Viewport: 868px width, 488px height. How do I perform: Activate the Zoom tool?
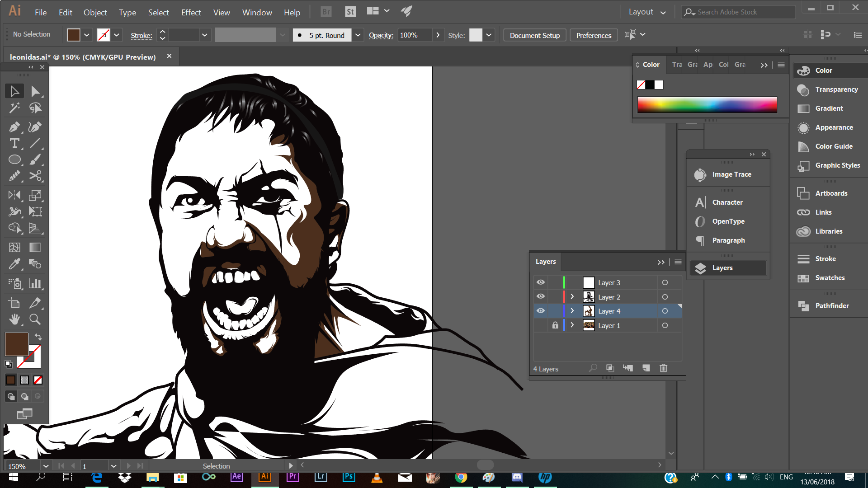[x=35, y=319]
